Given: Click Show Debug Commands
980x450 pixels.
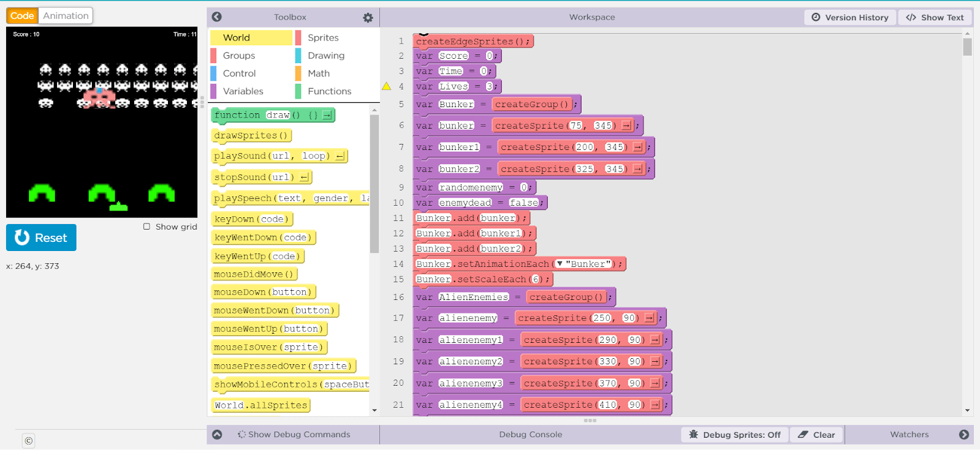Looking at the screenshot, I should [x=294, y=434].
